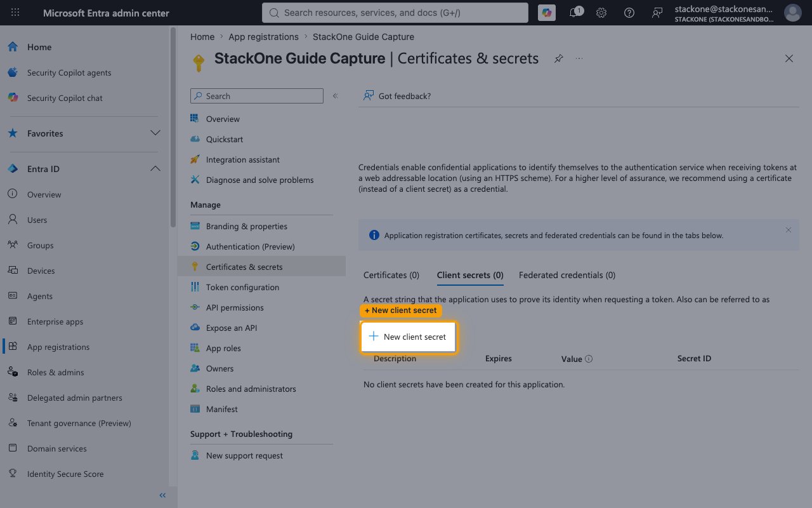The image size is (812, 508).
Task: Click the resource menu search field
Action: coord(257,96)
